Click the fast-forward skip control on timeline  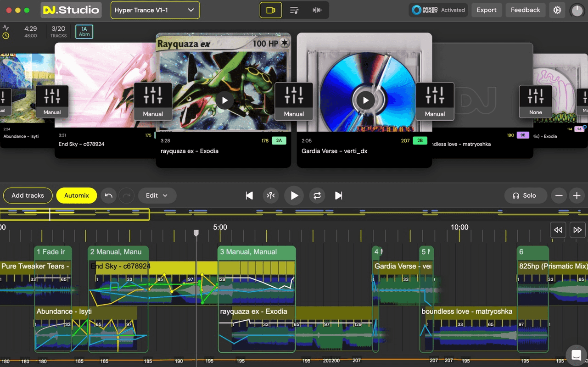click(x=577, y=229)
